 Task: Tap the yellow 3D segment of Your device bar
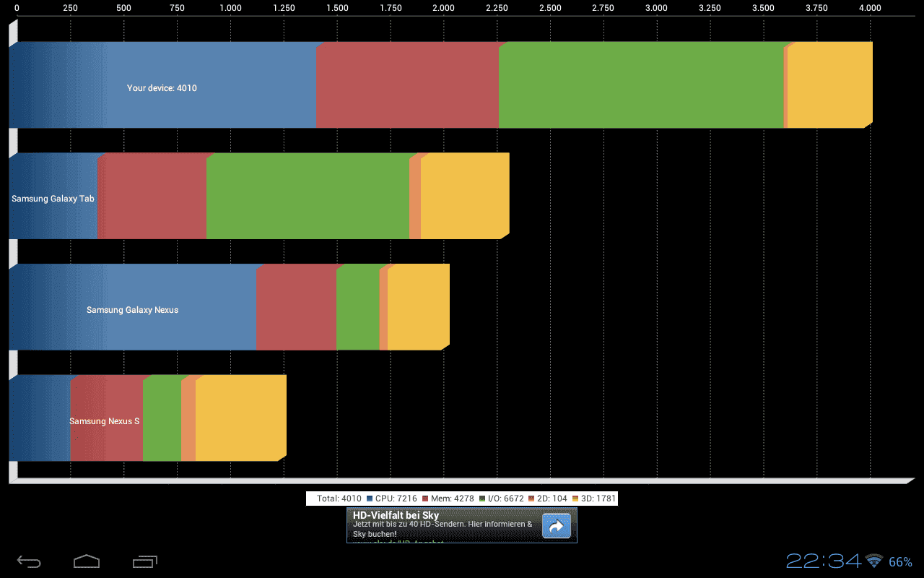click(829, 85)
